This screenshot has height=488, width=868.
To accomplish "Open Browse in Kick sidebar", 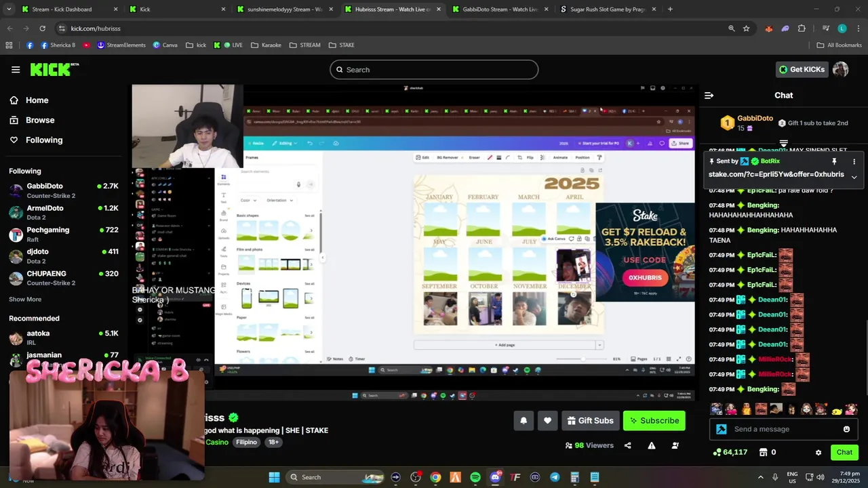I will pos(32,120).
